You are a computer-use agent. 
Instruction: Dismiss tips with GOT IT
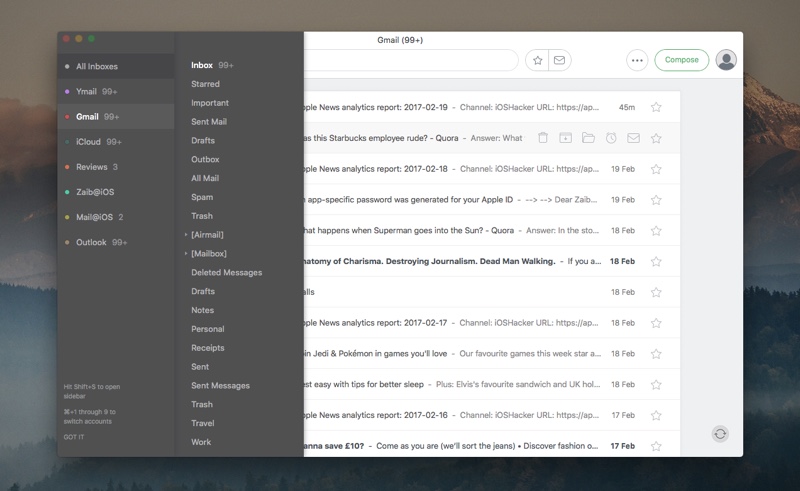point(74,437)
